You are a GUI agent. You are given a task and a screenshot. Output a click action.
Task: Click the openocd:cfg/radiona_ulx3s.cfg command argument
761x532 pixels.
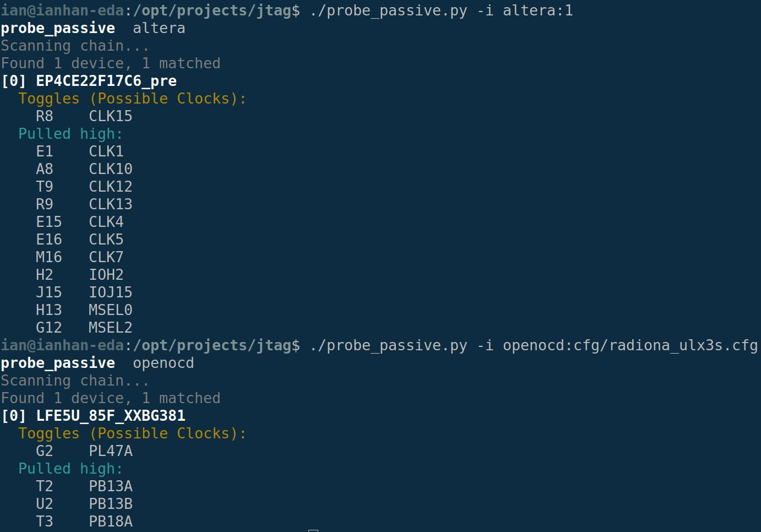coord(630,345)
